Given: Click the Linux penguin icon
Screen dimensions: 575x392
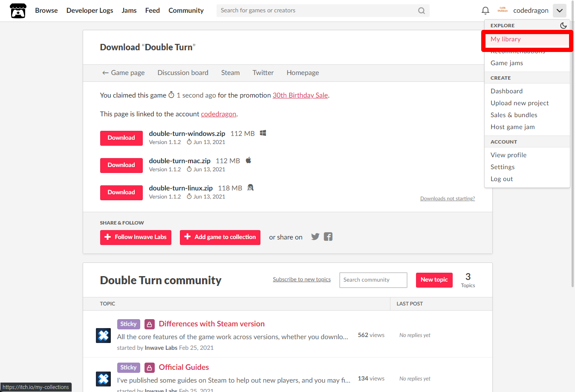Looking at the screenshot, I should point(251,187).
